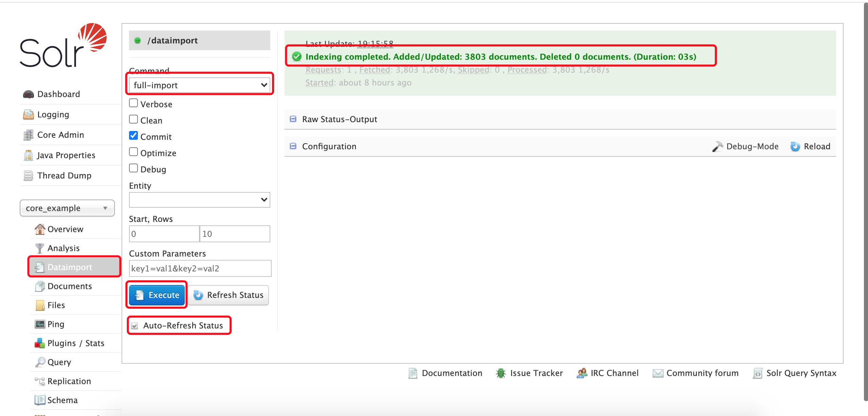Click the Thread Dump stack icon
The height and width of the screenshot is (416, 868).
[x=29, y=176]
